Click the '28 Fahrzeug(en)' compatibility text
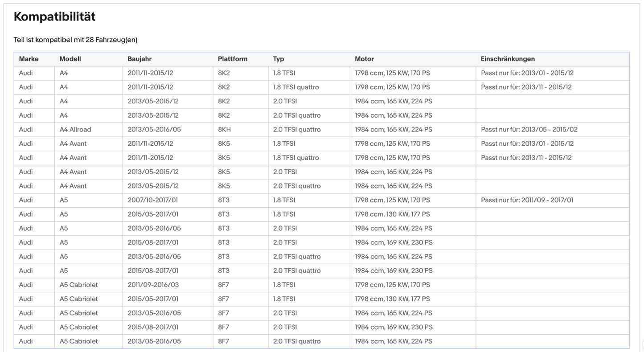The height and width of the screenshot is (352, 644). (x=111, y=40)
